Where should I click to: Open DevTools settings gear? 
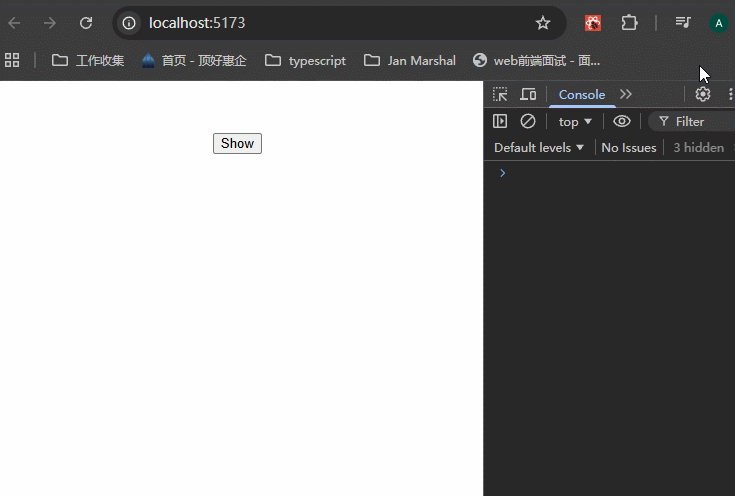pos(703,94)
